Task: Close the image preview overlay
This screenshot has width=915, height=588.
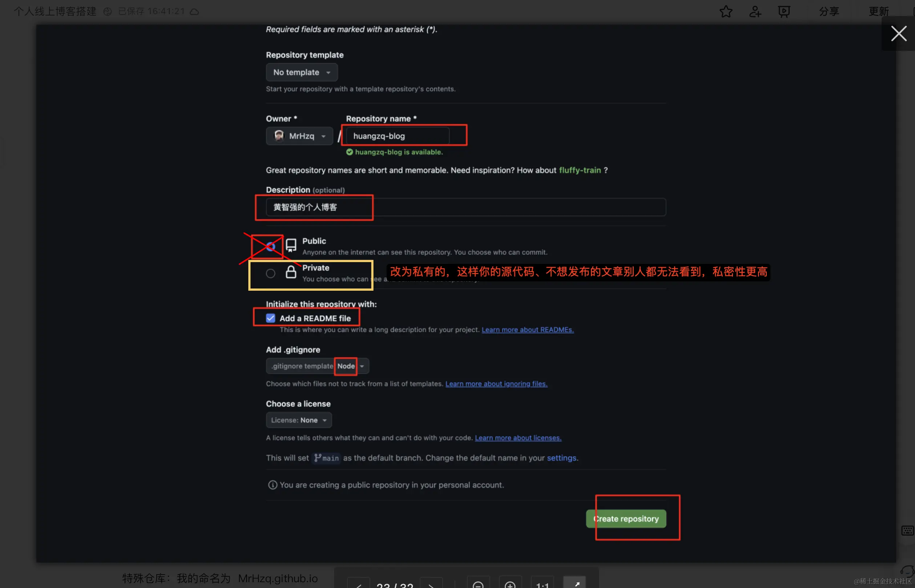Action: coord(898,33)
